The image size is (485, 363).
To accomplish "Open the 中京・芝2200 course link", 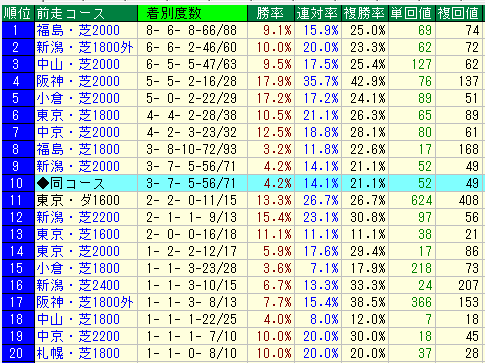I will tap(78, 337).
